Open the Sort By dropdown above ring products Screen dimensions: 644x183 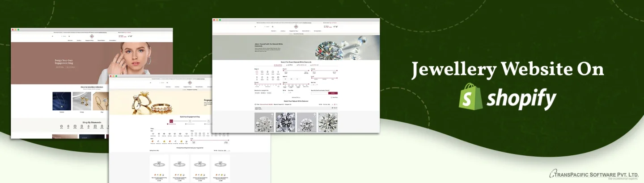(223, 150)
